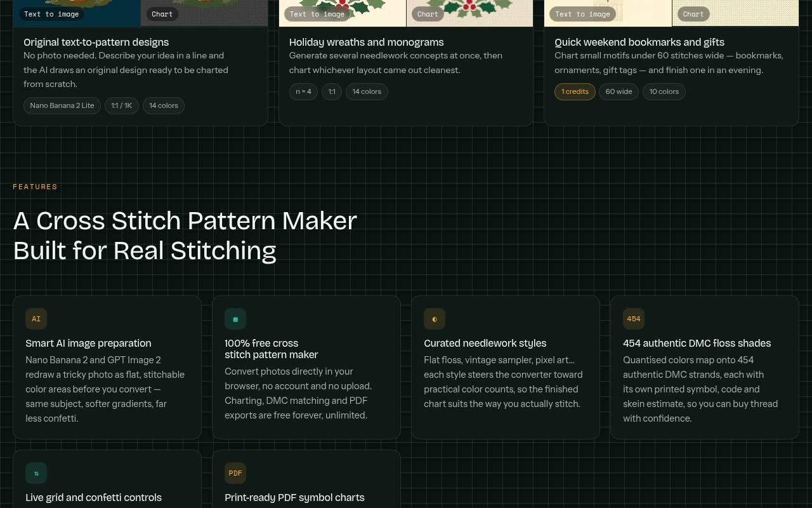The width and height of the screenshot is (812, 508).
Task: Open Holiday wreaths and monograms heading
Action: 367,42
